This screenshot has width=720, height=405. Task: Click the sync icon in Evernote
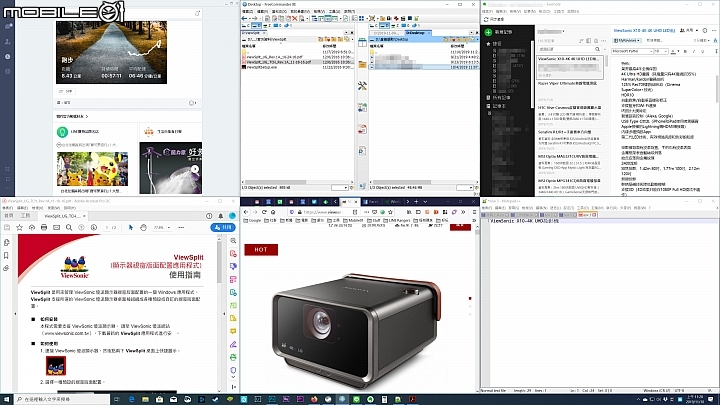tap(486, 19)
